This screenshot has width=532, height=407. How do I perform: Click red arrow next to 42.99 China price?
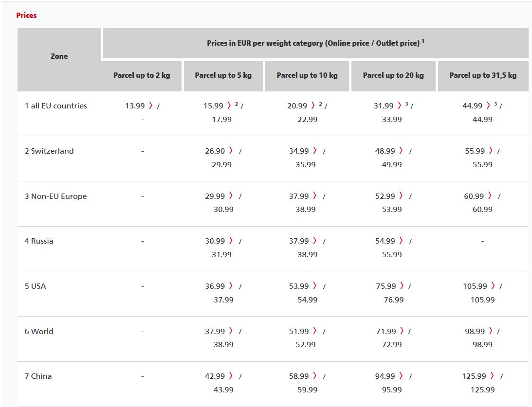[x=231, y=376]
